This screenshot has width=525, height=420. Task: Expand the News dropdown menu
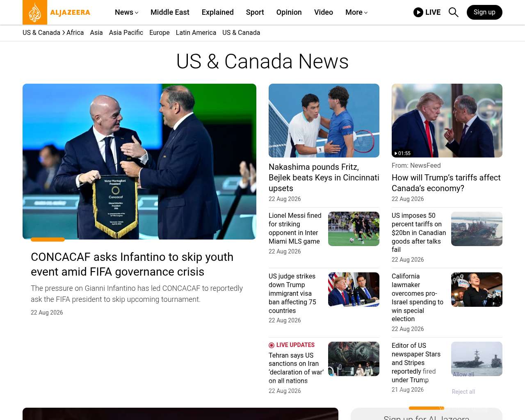[126, 12]
